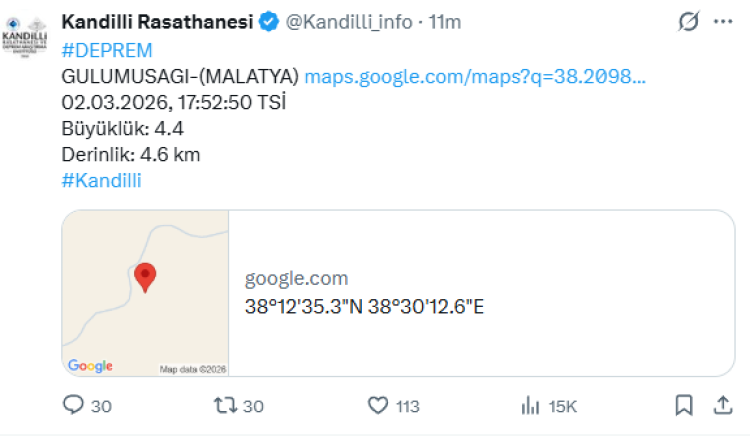The image size is (750, 437).
Task: Click the share upload arrow icon
Action: pyautogui.click(x=722, y=405)
